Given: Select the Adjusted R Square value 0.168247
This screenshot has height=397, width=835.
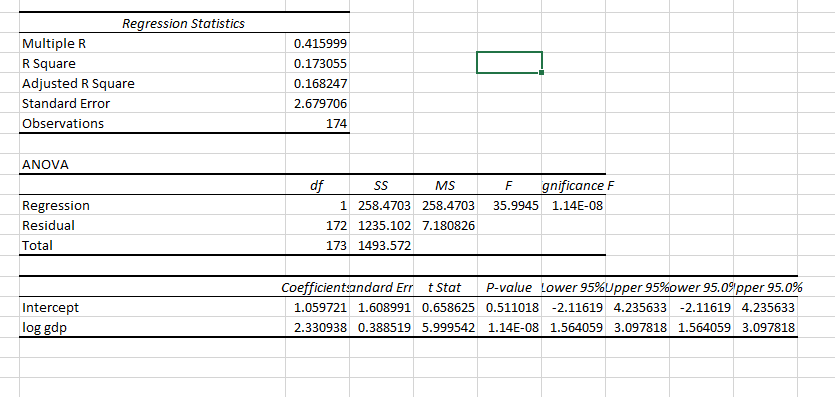Looking at the screenshot, I should tap(317, 84).
